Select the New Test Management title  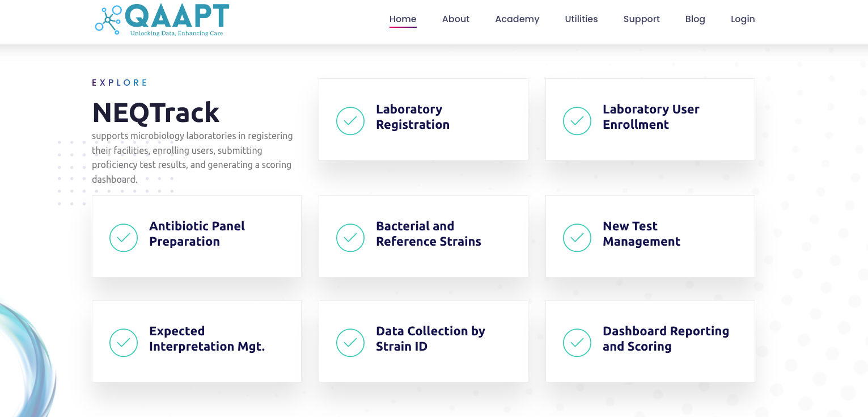[x=641, y=234]
